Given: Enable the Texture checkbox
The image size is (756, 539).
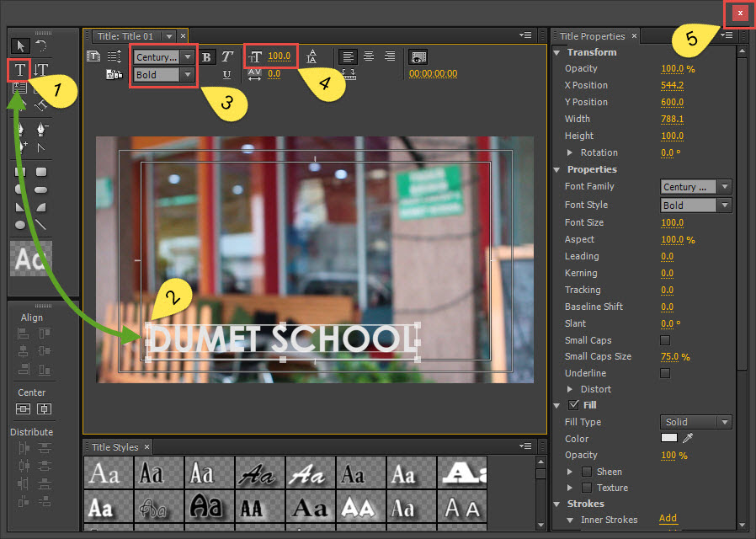Looking at the screenshot, I should [587, 488].
